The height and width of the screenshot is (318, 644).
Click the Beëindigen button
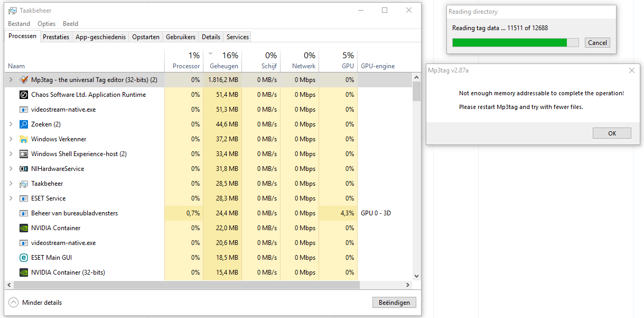pos(394,303)
